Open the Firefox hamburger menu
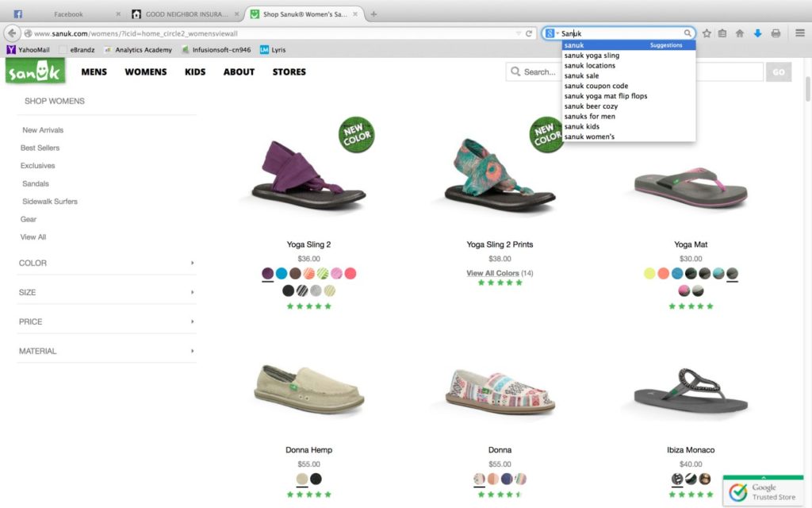812x508 pixels. [799, 33]
